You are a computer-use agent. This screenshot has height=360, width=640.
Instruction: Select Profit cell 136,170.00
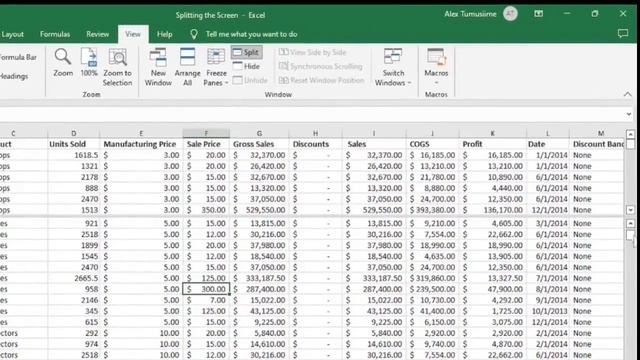[x=493, y=210]
